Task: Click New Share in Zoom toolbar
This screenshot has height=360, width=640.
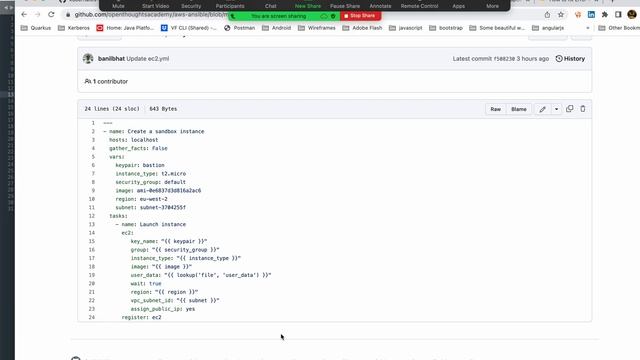Action: click(x=308, y=5)
